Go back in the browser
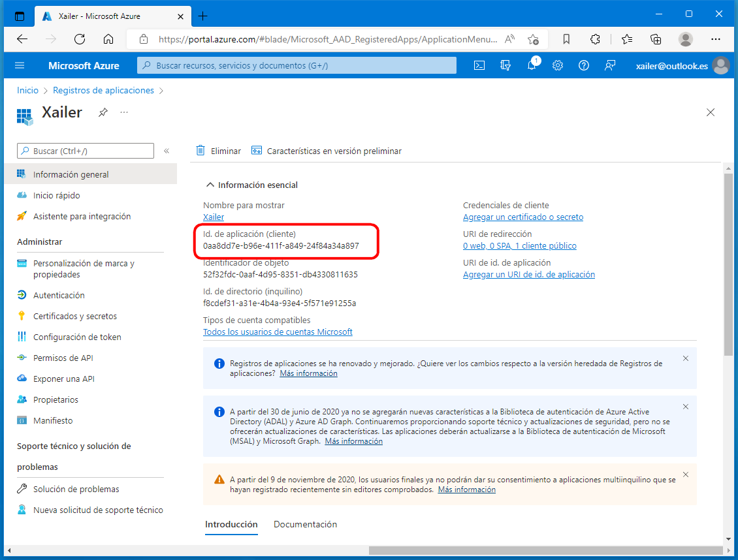 [x=22, y=40]
